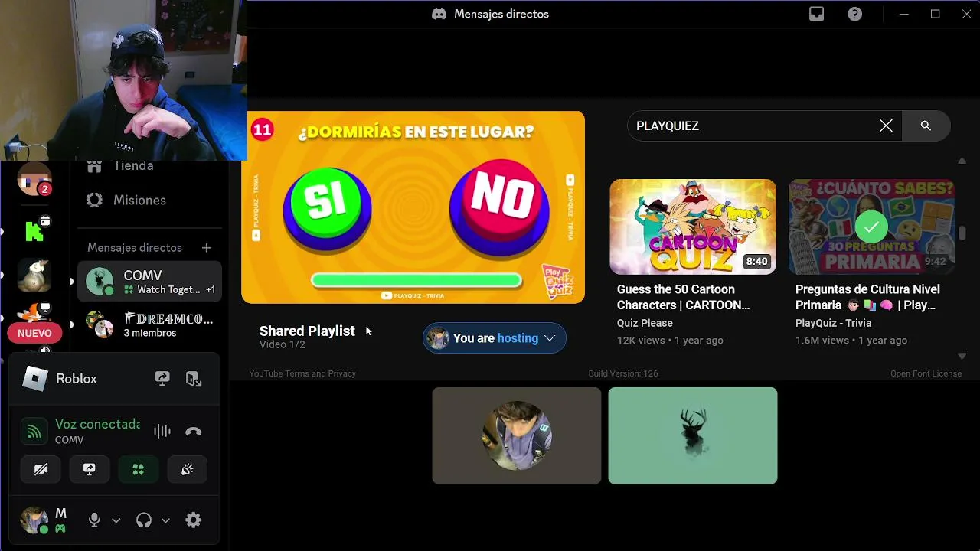Open the Discord inbox icon

click(816, 14)
